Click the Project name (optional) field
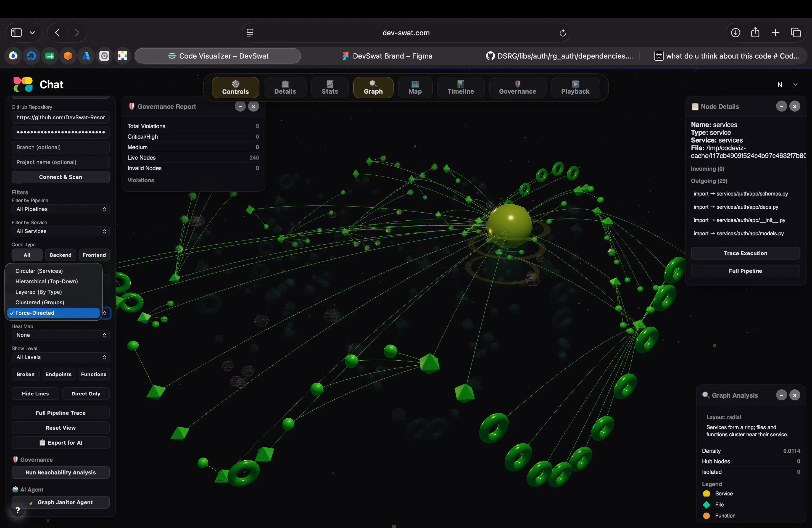 [x=61, y=162]
